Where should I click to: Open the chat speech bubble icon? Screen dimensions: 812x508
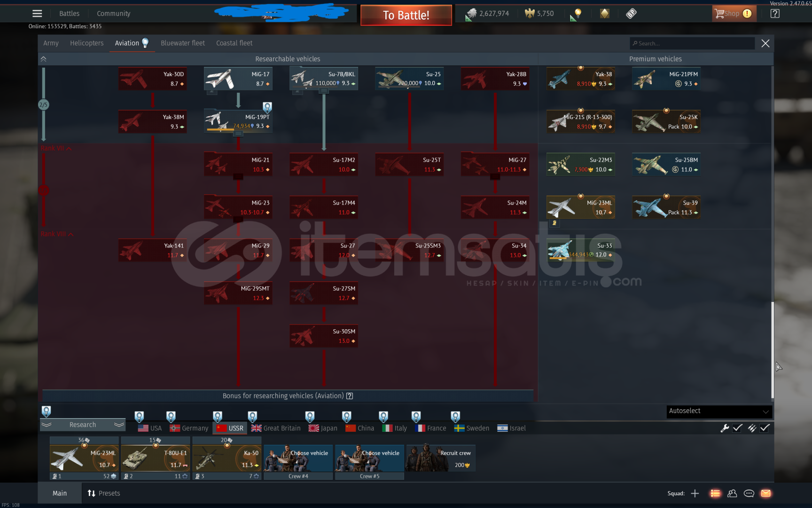pos(749,493)
